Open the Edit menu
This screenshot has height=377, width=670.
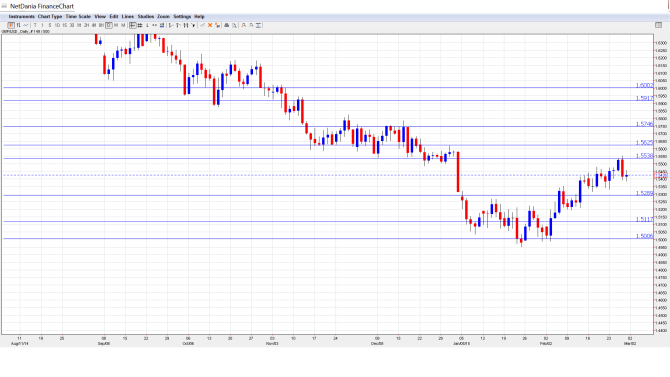(x=114, y=17)
